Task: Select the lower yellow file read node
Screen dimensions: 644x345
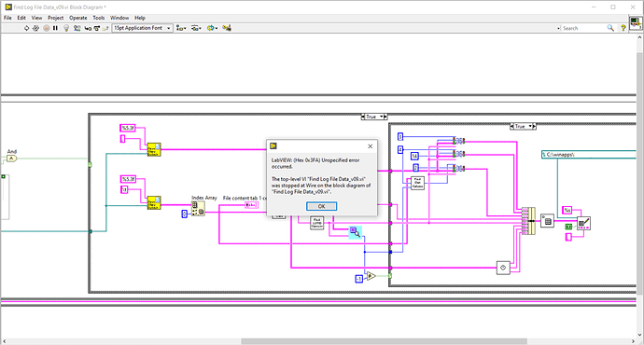Action: [x=154, y=202]
